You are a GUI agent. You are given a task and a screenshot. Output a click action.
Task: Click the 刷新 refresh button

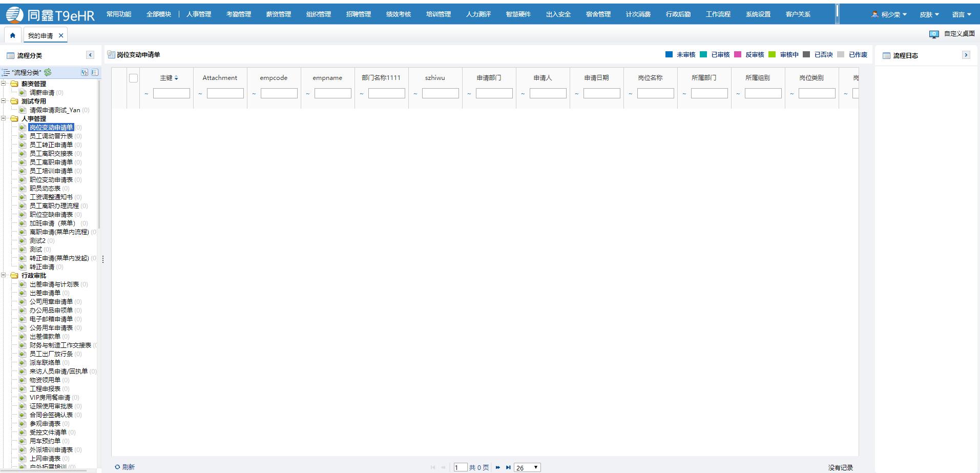click(x=124, y=467)
